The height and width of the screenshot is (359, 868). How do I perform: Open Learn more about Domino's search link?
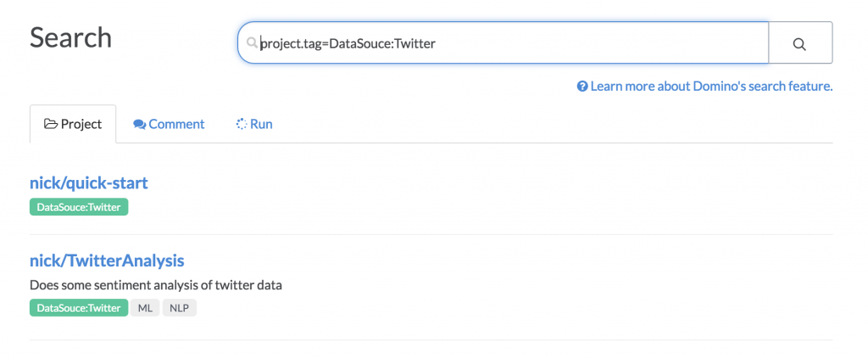click(711, 87)
